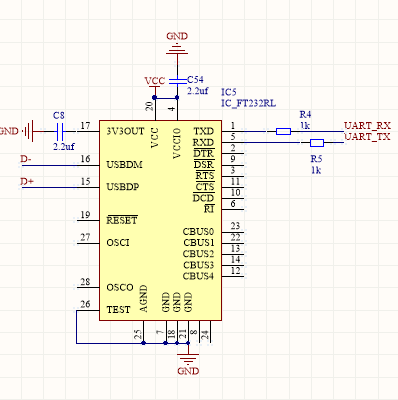This screenshot has width=398, height=400.
Task: Click pin number 23 on CBUS0
Action: click(x=235, y=226)
